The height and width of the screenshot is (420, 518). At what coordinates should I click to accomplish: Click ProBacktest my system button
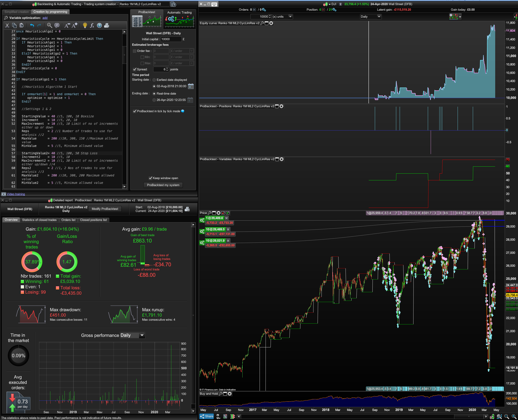click(x=163, y=185)
